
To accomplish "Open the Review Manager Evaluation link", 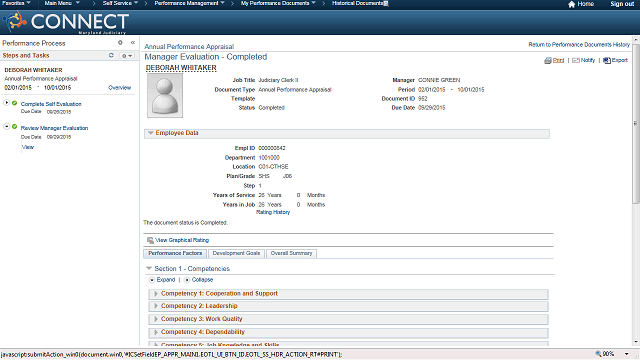I will point(54,128).
